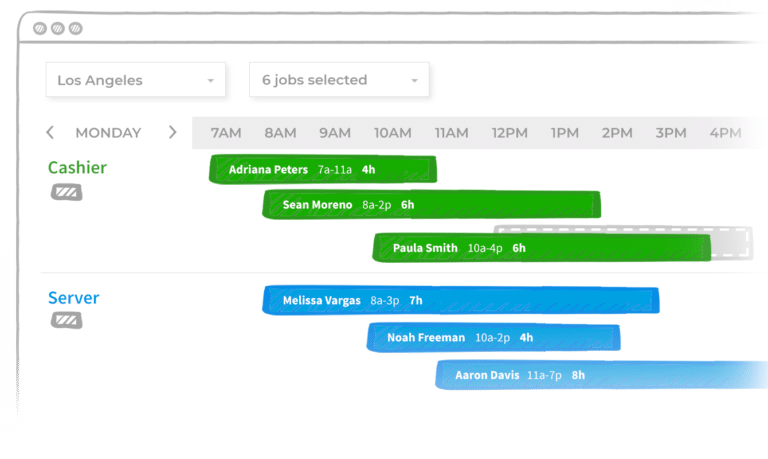The image size is (768, 459).
Task: Expand the 6 jobs selected dropdown
Action: click(x=339, y=80)
